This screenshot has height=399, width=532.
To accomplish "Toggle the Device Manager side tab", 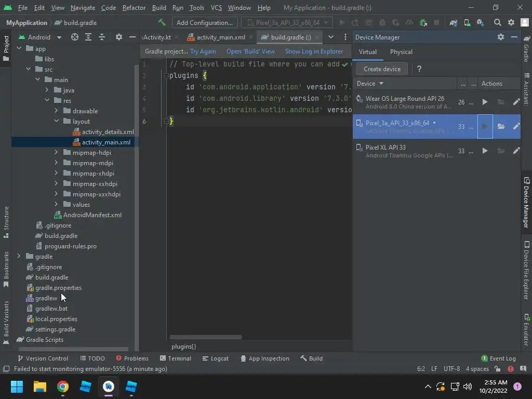I will point(526,203).
